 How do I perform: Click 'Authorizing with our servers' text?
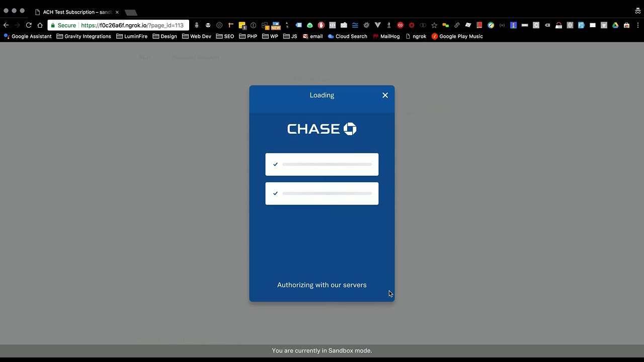pyautogui.click(x=322, y=285)
